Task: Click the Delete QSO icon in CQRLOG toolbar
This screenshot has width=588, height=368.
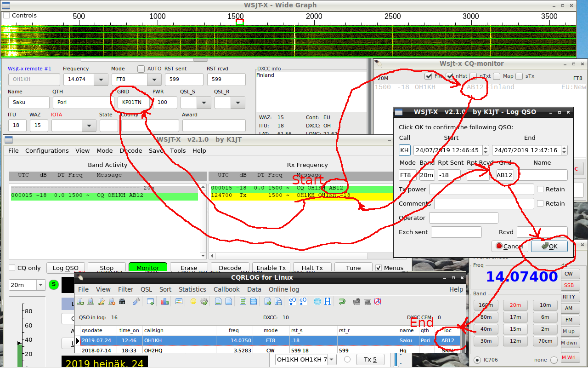Action: tap(112, 301)
